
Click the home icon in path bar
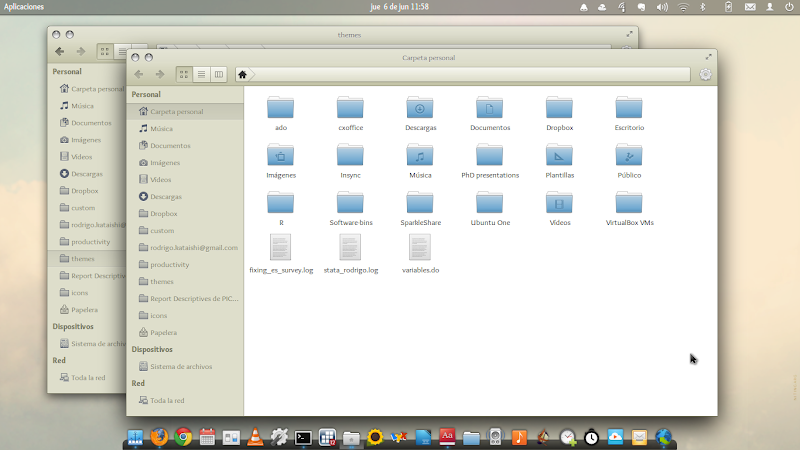243,74
